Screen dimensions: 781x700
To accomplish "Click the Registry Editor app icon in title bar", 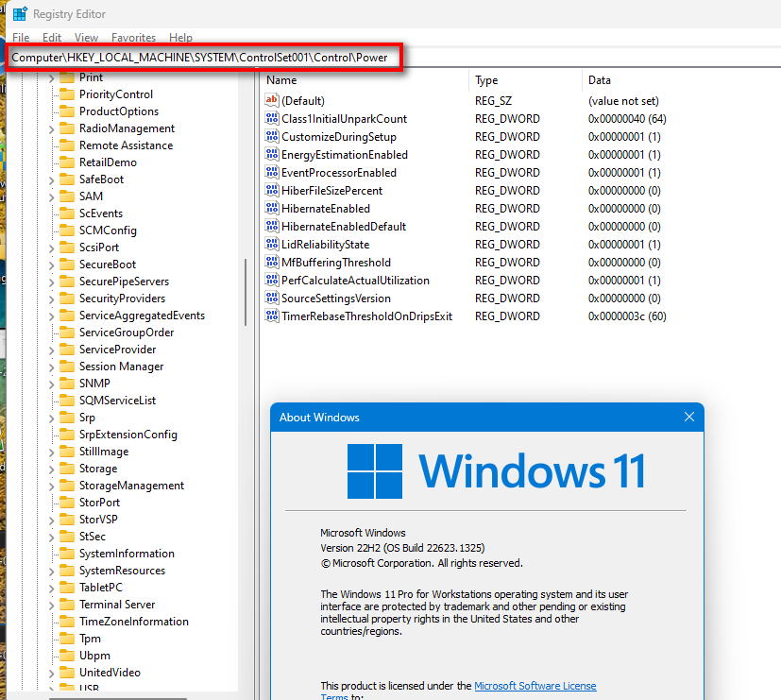I will coord(20,14).
